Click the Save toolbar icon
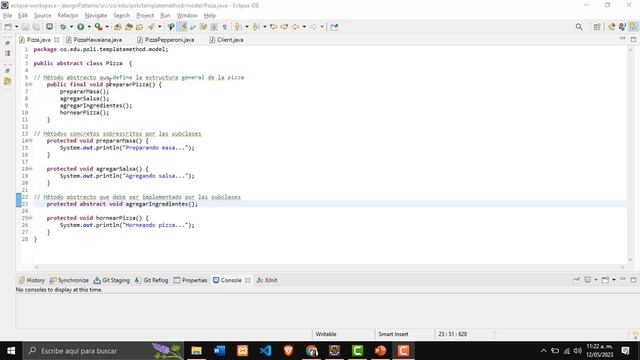This screenshot has height=360, width=640. coord(25,27)
